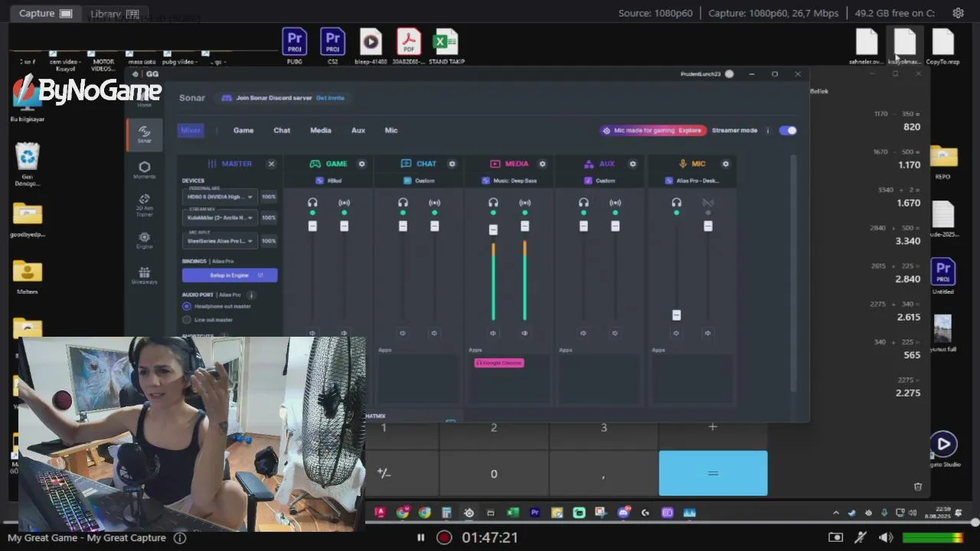980x551 pixels.
Task: Open CHAT Custom preset selector
Action: point(419,181)
